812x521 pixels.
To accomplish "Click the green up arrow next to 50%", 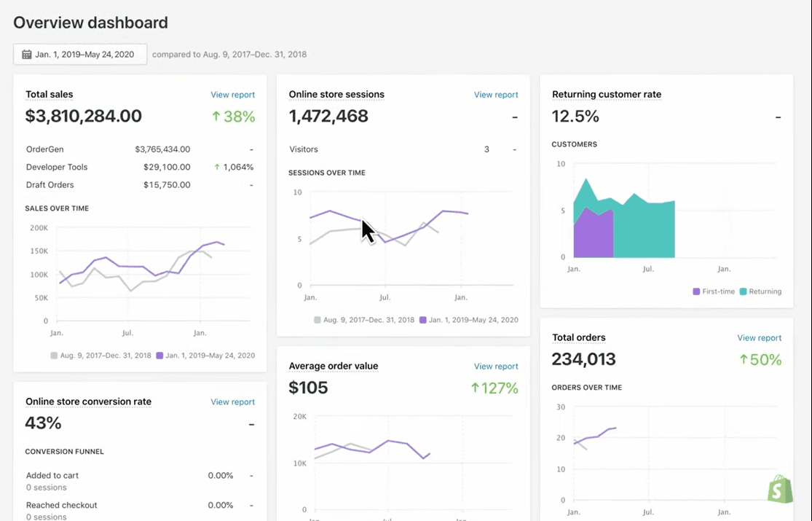I will (x=744, y=359).
